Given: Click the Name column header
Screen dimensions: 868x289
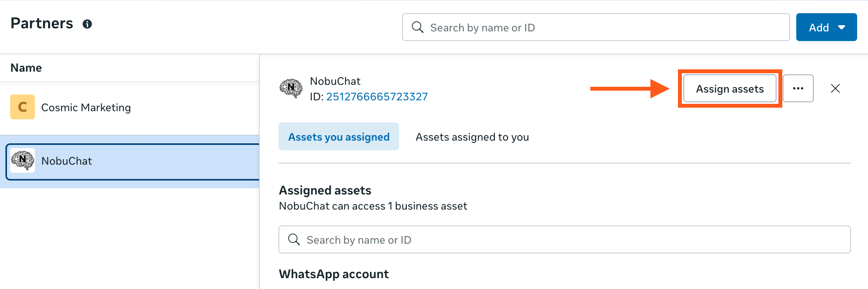Looking at the screenshot, I should pos(26,68).
